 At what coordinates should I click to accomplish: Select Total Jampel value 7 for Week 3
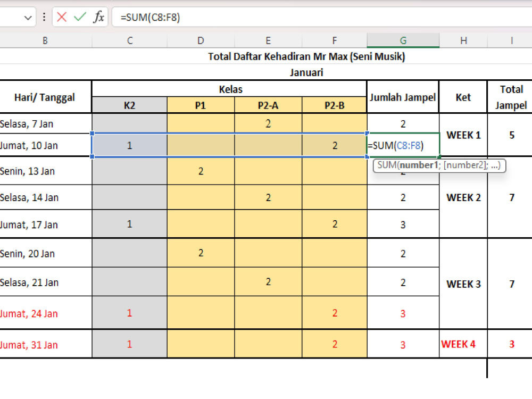(x=511, y=284)
